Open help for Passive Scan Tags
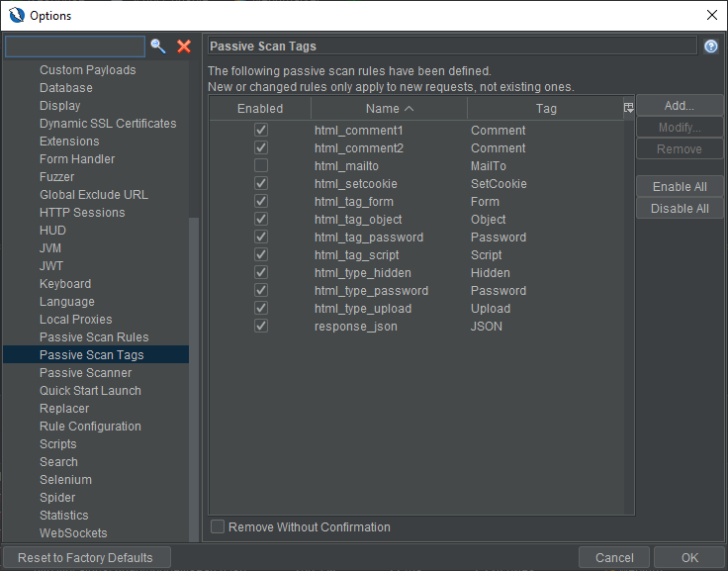 point(711,47)
